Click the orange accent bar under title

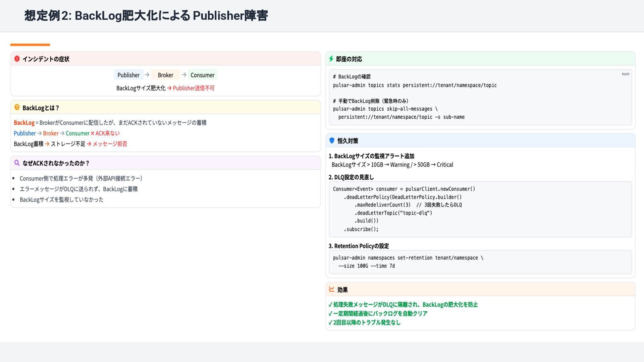[x=30, y=45]
